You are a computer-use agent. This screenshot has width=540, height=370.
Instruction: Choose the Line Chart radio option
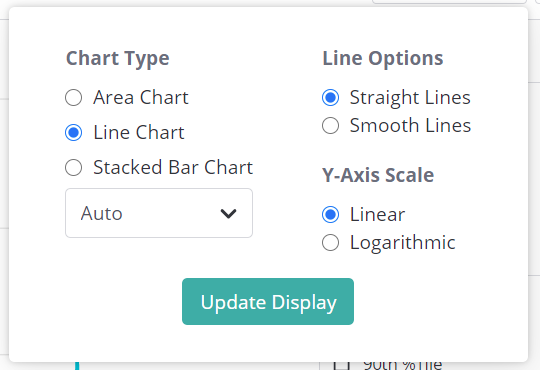click(73, 133)
